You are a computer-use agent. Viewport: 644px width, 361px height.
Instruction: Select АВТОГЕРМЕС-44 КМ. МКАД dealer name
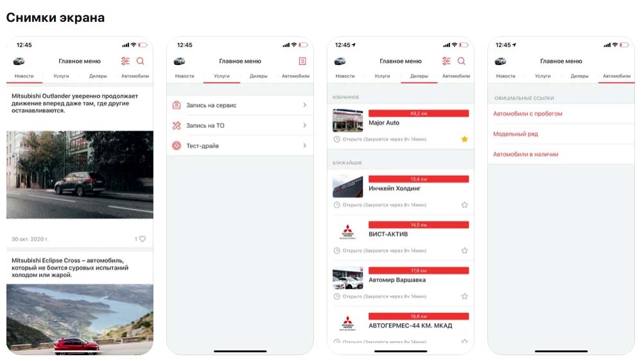[x=410, y=326]
